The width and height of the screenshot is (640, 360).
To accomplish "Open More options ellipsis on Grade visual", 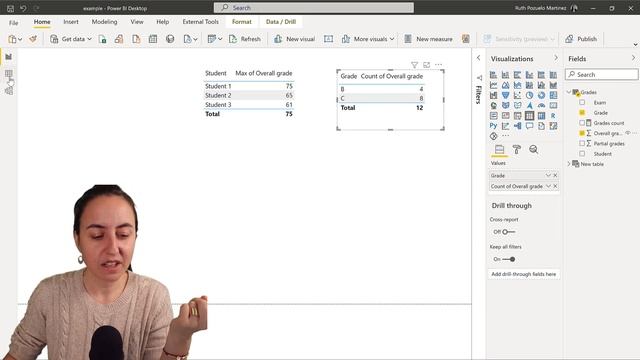I will click(438, 64).
